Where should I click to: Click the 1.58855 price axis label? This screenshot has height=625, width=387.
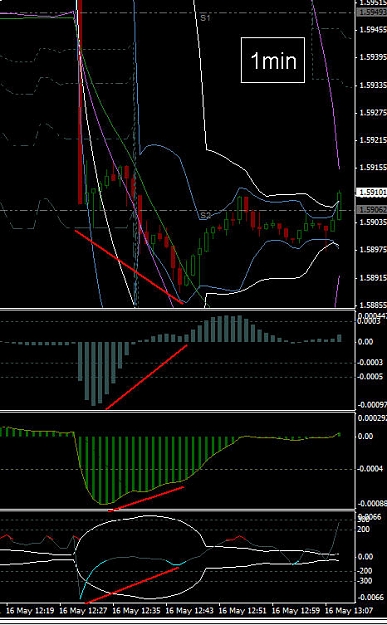click(373, 305)
